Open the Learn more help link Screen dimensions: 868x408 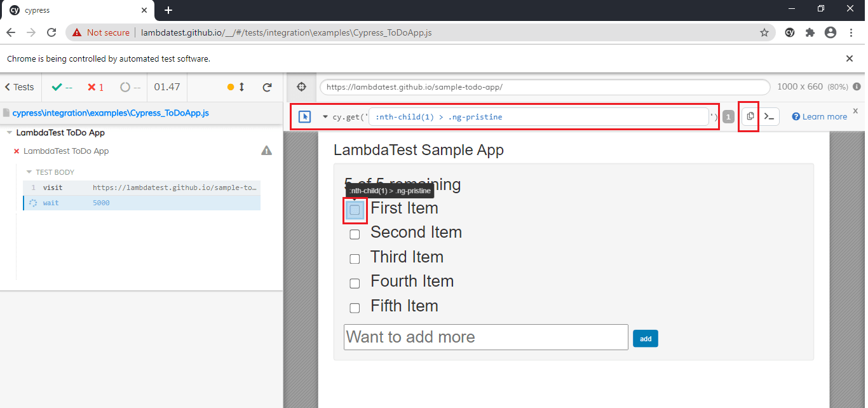pyautogui.click(x=820, y=116)
